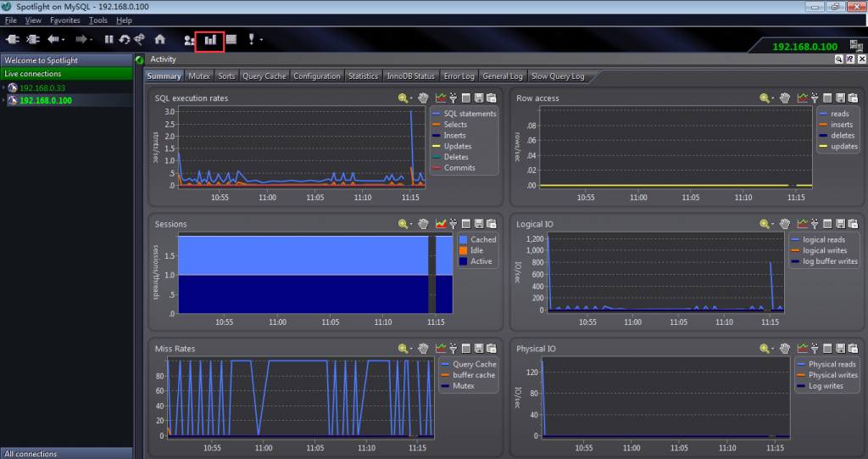
Task: Zoom in on SQL execution rates chart
Action: pos(403,98)
